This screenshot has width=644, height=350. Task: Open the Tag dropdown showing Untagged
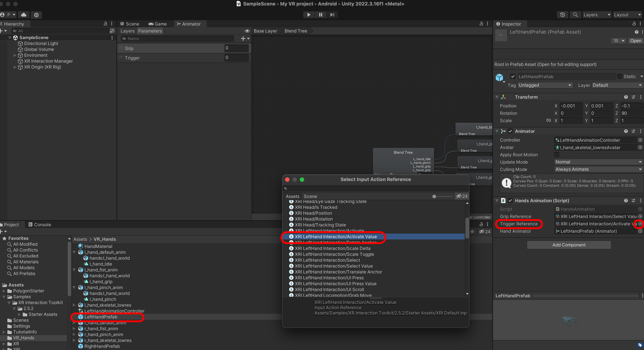(x=545, y=85)
